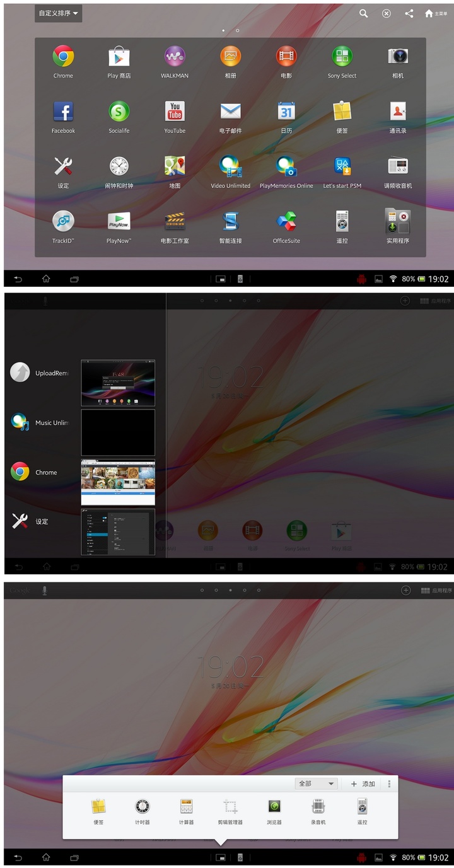454x868 pixels.
Task: Tap the circled plus icon on home screen
Action: [406, 591]
